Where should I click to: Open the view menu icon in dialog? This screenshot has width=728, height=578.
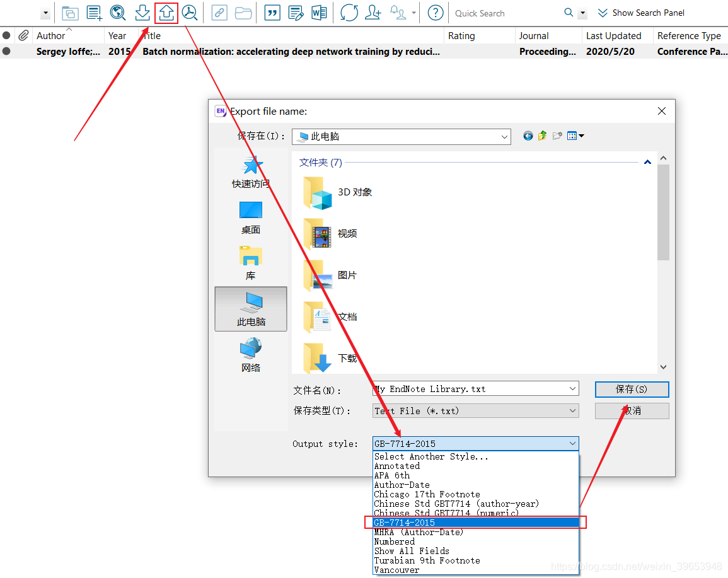[x=575, y=136]
